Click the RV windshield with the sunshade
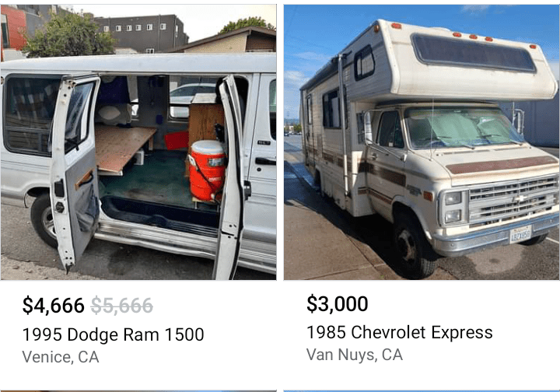The image size is (560, 392). [463, 128]
